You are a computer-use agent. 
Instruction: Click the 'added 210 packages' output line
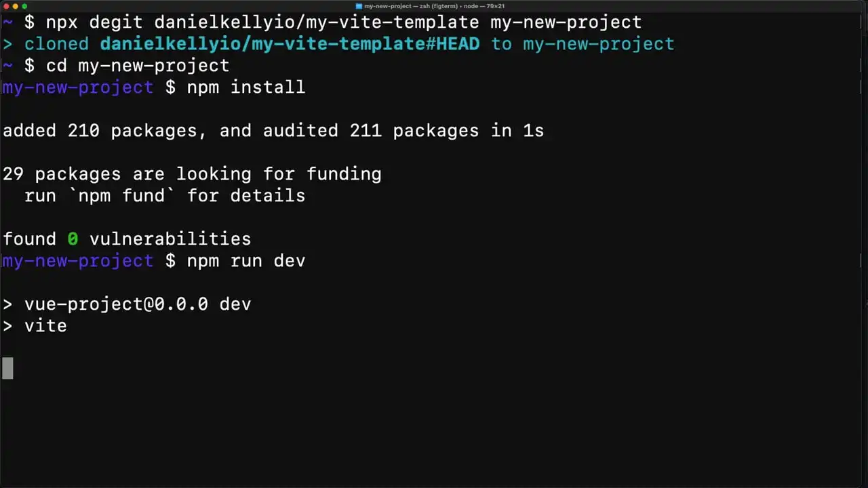(x=273, y=131)
